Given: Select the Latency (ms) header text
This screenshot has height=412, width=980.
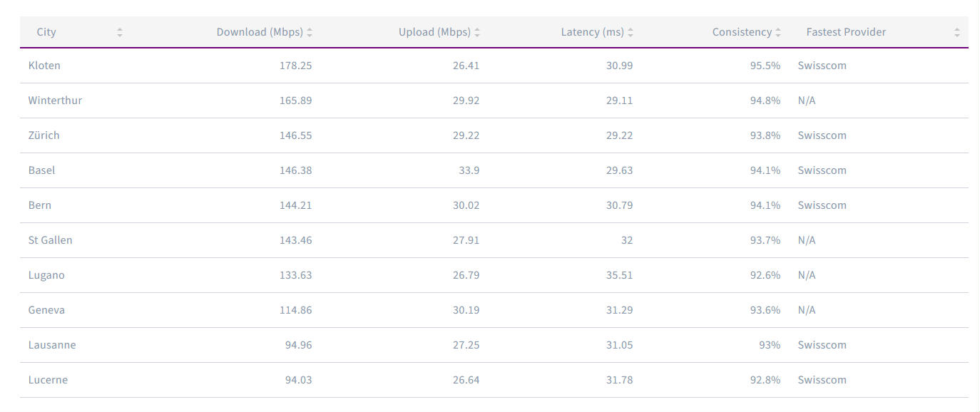Looking at the screenshot, I should pyautogui.click(x=593, y=32).
